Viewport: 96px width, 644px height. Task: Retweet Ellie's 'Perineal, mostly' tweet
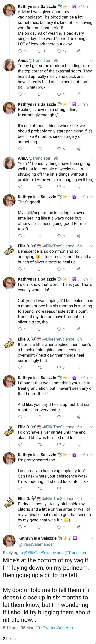click(x=40, y=527)
